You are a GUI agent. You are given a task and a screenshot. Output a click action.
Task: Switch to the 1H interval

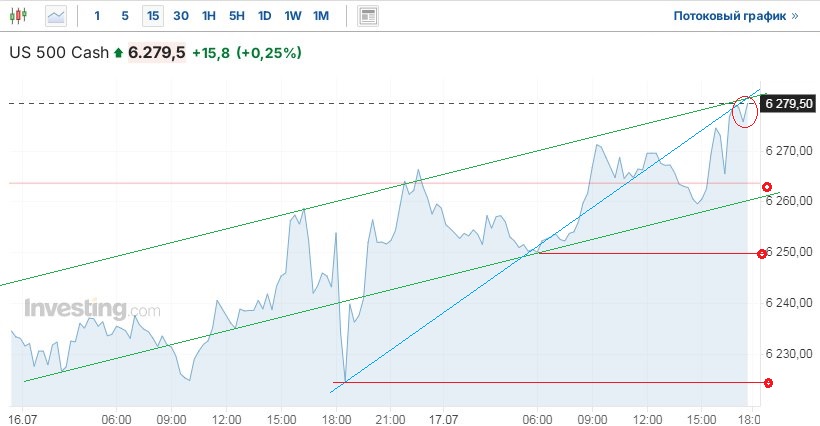click(208, 16)
